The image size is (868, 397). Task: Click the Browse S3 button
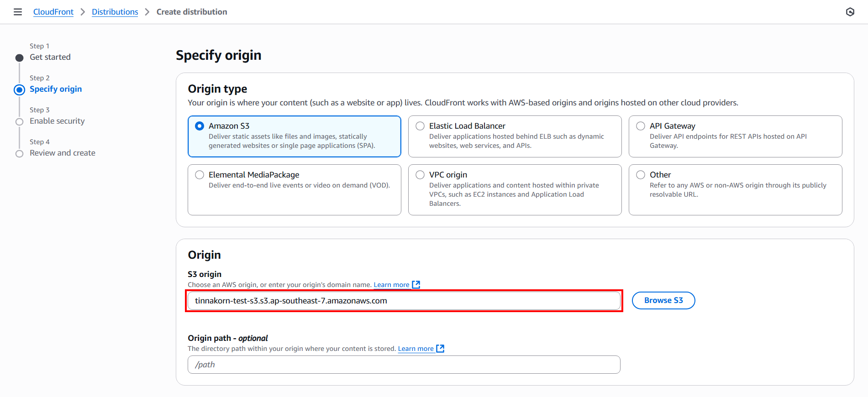pos(663,300)
